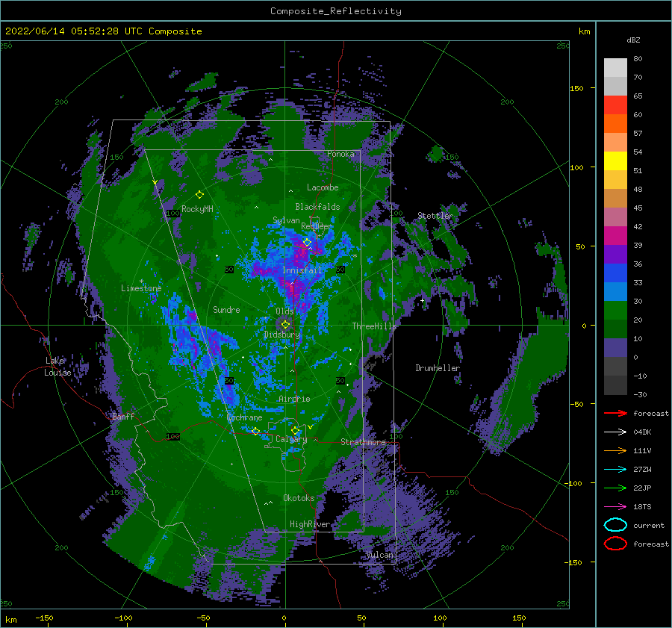Click the yellow diamond marker near RockyMH

pyautogui.click(x=199, y=195)
